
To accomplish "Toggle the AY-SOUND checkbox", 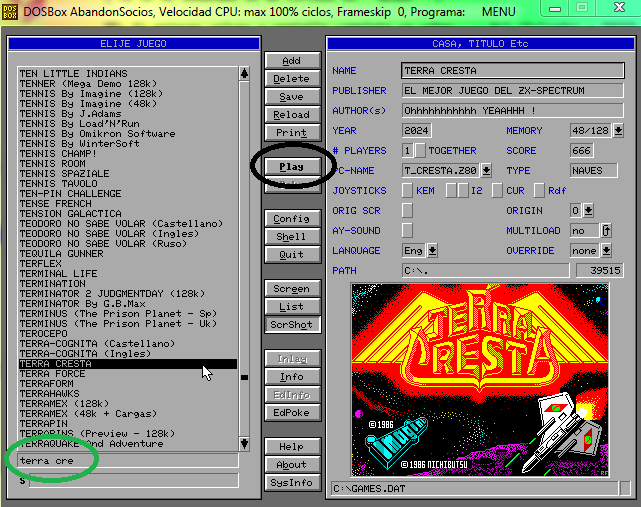I will [407, 231].
